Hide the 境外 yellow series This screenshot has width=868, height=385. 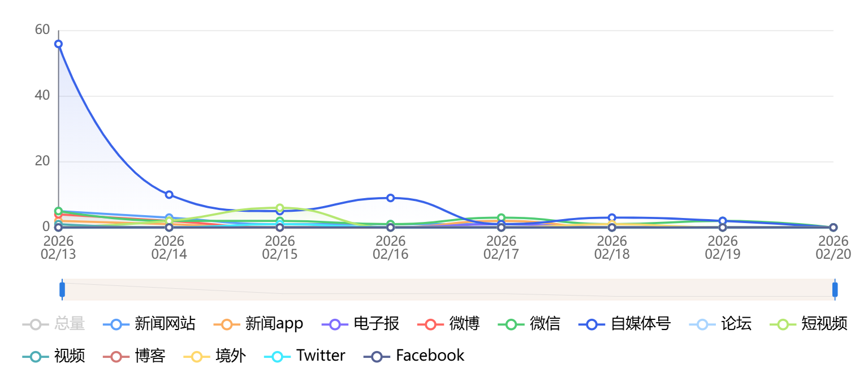(197, 356)
